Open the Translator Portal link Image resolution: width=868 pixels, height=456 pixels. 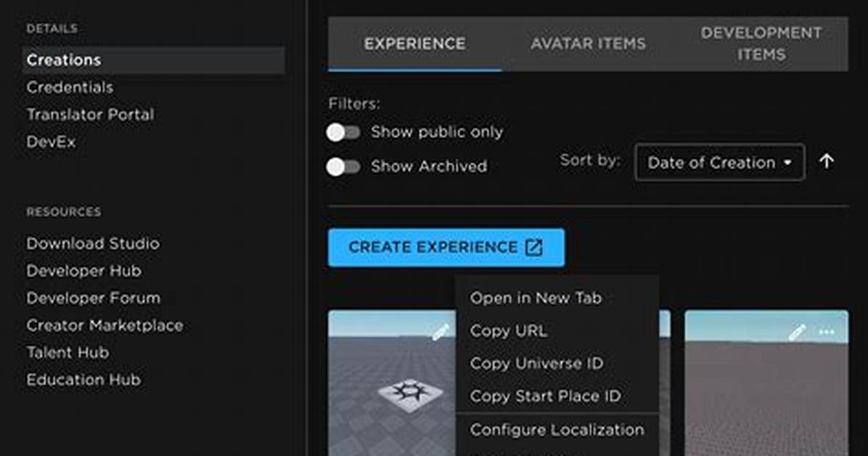tap(90, 114)
